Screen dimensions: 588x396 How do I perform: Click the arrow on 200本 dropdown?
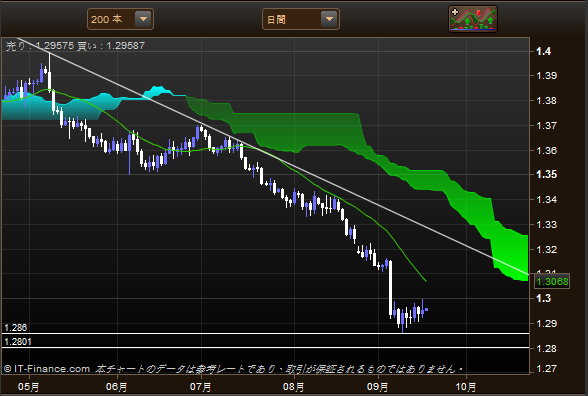coord(143,19)
